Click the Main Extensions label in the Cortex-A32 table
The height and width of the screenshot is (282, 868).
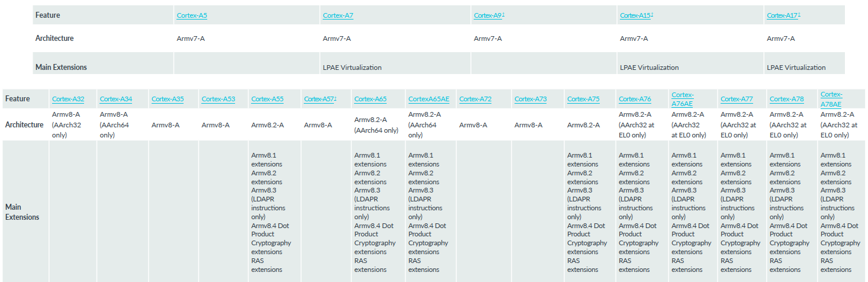(22, 212)
